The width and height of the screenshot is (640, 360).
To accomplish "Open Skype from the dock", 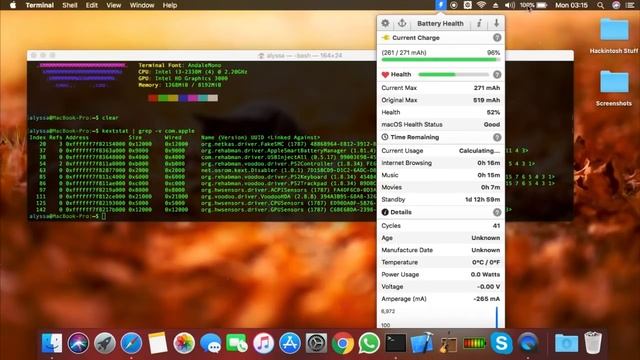I will pyautogui.click(x=501, y=343).
